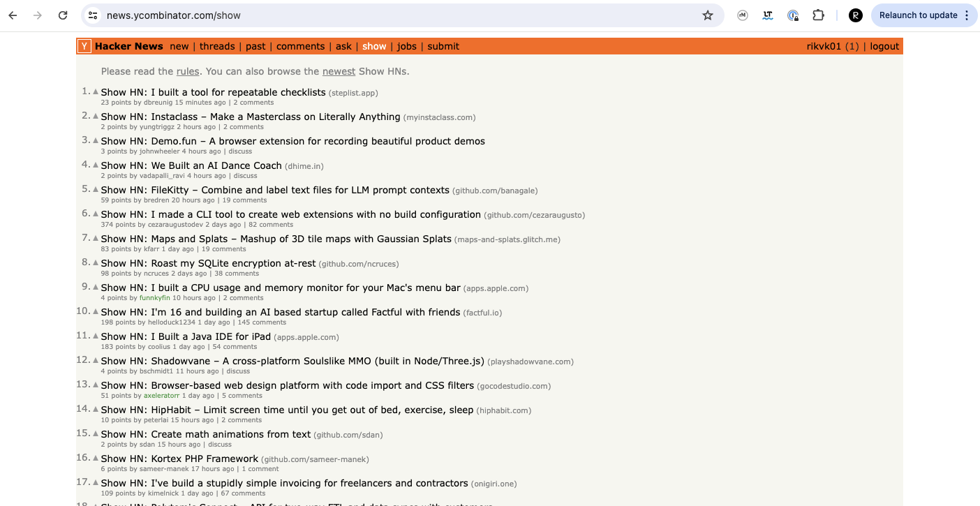This screenshot has width=980, height=506.
Task: Bookmark this page with the star icon
Action: click(x=707, y=15)
